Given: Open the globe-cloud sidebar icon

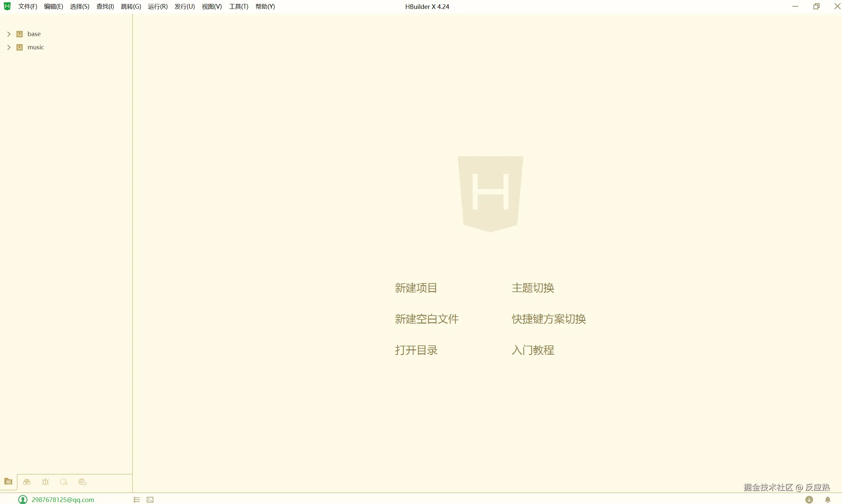Looking at the screenshot, I should (82, 482).
